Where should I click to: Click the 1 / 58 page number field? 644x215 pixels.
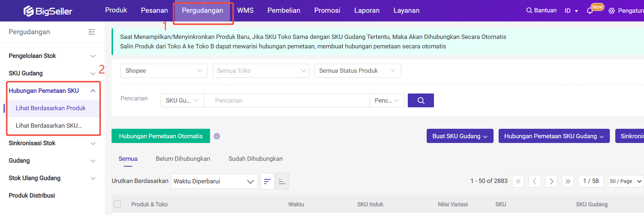click(x=591, y=181)
